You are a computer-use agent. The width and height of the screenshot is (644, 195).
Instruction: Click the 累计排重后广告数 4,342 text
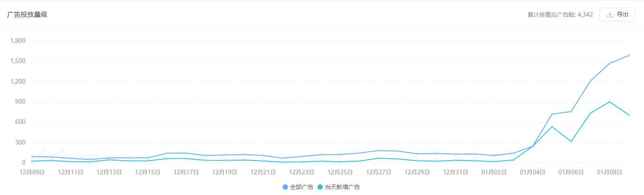click(x=560, y=15)
